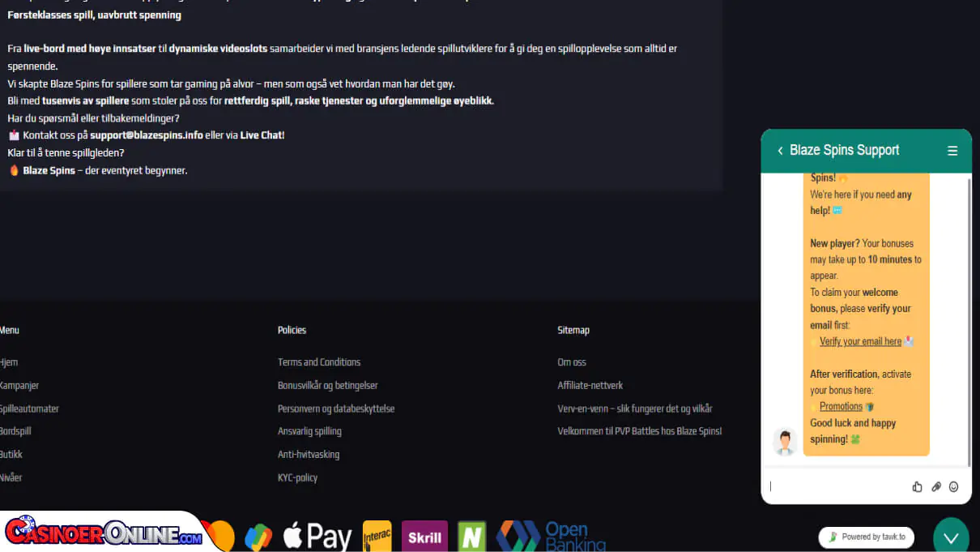The height and width of the screenshot is (552, 980).
Task: Minimize chat with the green chevron button
Action: tap(951, 537)
